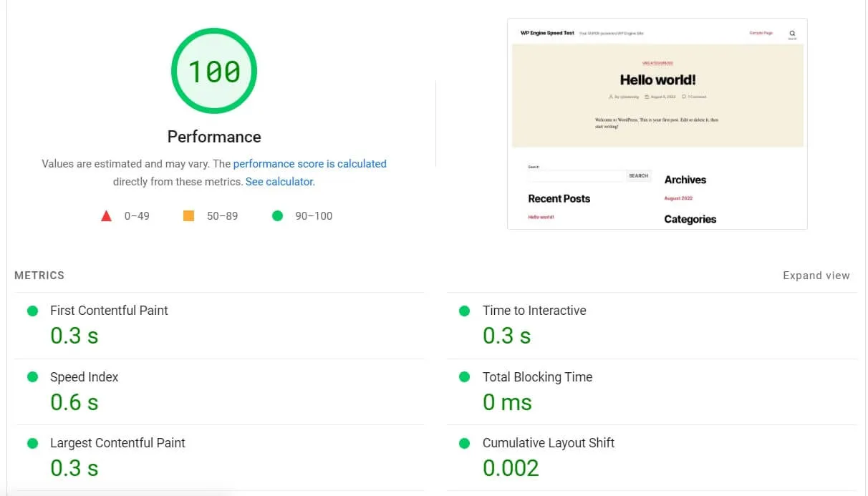The image size is (868, 496).
Task: Select the Speed Index metric label
Action: 84,377
